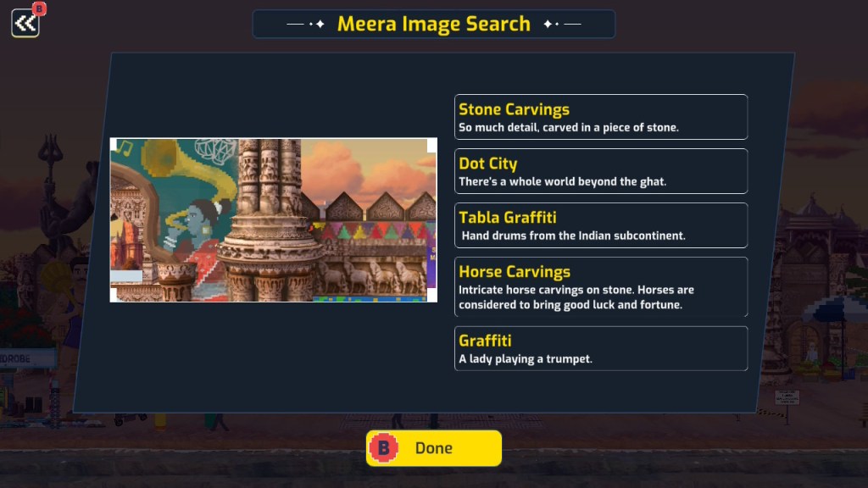Image resolution: width=868 pixels, height=488 pixels.
Task: Click the collage image thumbnail
Action: (274, 219)
